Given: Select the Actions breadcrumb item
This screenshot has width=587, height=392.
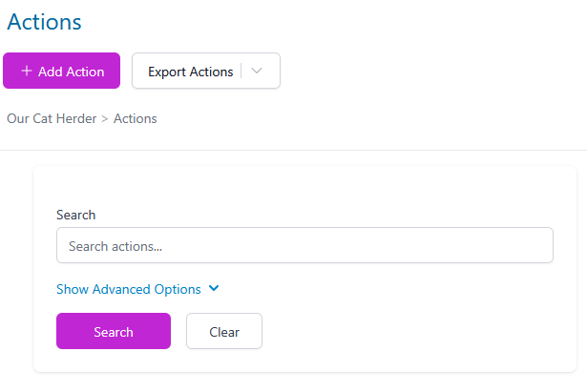Looking at the screenshot, I should click(136, 119).
